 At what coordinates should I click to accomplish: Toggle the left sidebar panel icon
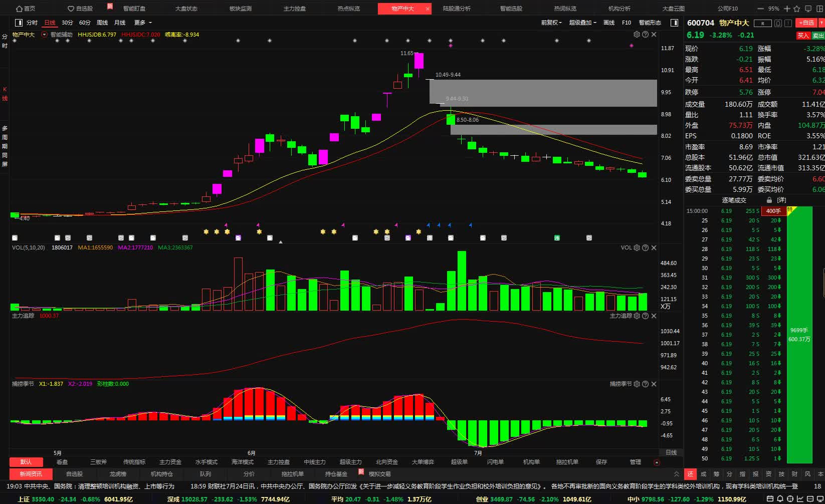click(19, 23)
